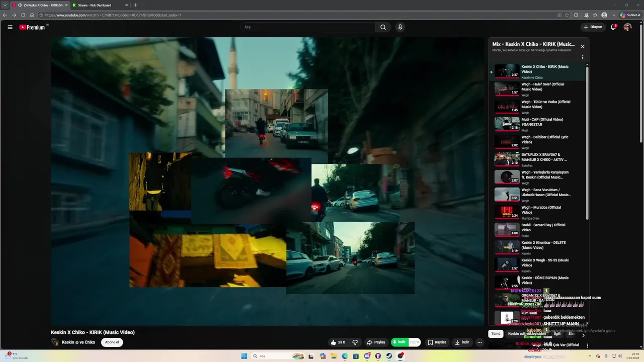Viewport: 644px width, 362px height.
Task: Open the 720 quality dropdown
Action: click(x=415, y=342)
